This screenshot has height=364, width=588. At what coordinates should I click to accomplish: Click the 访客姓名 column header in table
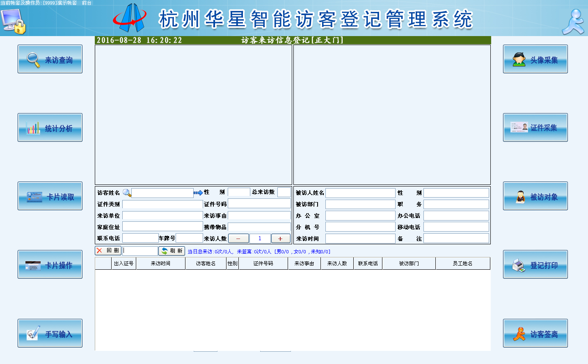coord(206,263)
